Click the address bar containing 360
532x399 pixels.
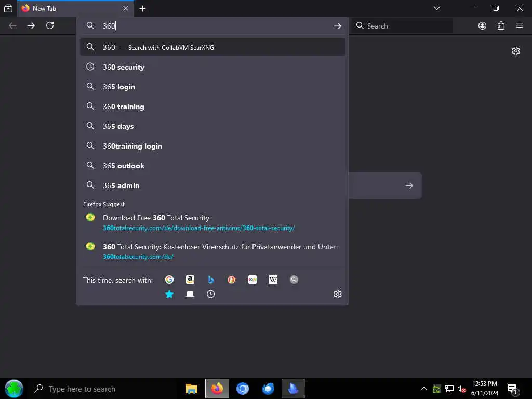click(212, 26)
